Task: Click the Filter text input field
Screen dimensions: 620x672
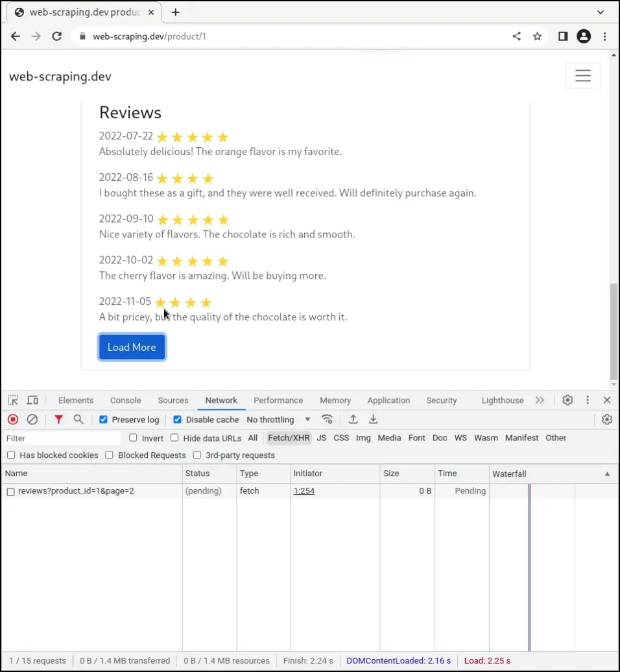Action: pos(62,438)
